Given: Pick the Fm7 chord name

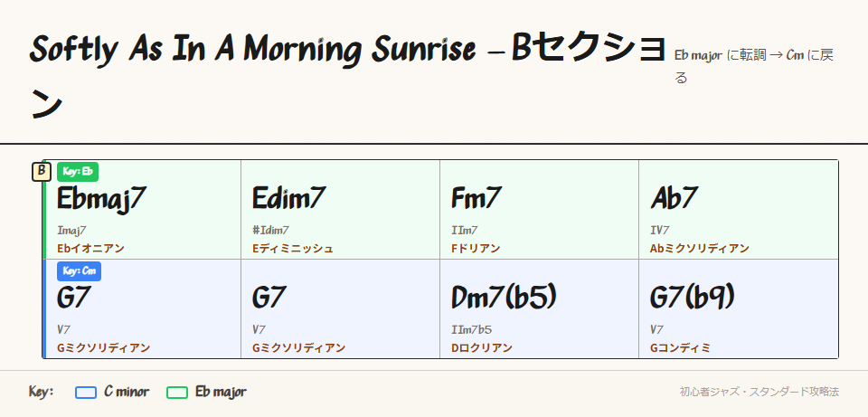Looking at the screenshot, I should (x=476, y=198).
